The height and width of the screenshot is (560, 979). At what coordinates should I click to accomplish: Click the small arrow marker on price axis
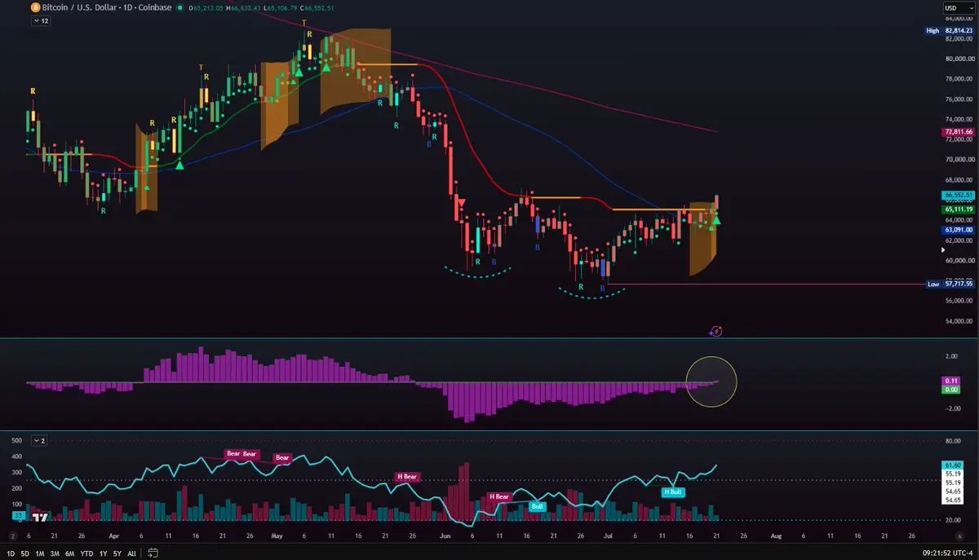pos(944,249)
